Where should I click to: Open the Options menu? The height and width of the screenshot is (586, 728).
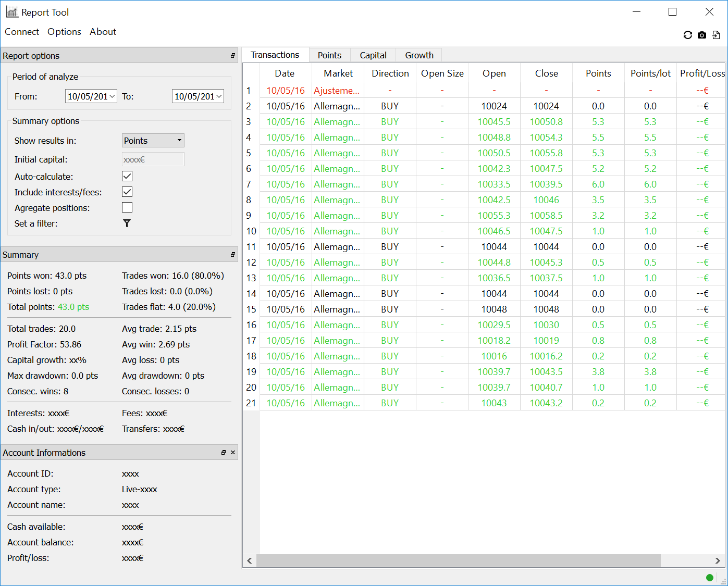click(64, 32)
